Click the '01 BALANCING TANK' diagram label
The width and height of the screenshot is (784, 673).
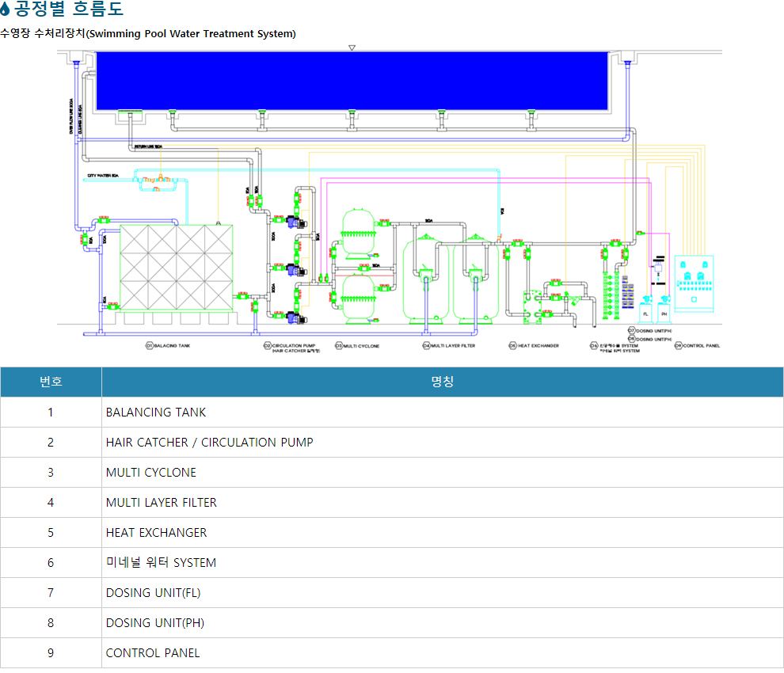point(168,345)
